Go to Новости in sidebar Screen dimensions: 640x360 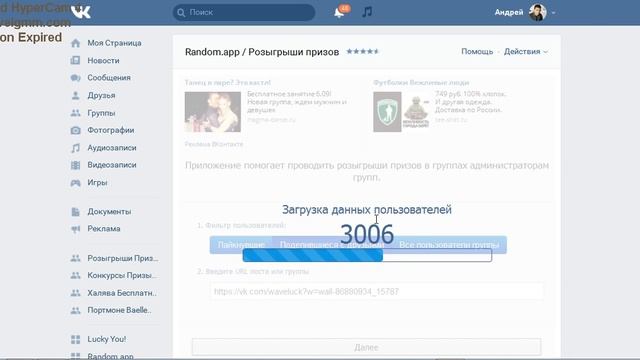point(103,60)
